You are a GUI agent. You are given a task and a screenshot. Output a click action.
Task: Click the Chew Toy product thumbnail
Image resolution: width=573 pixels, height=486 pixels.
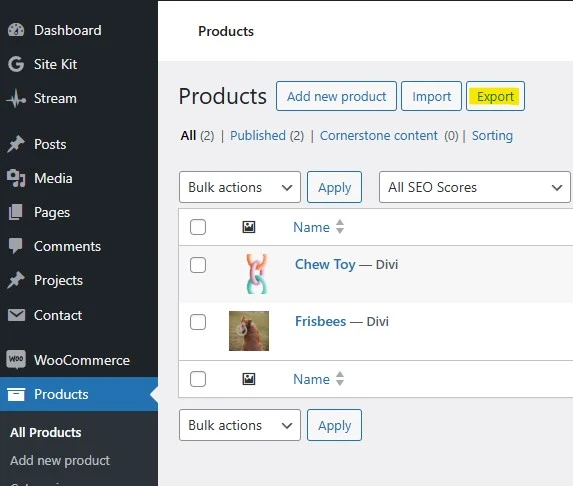(x=257, y=274)
